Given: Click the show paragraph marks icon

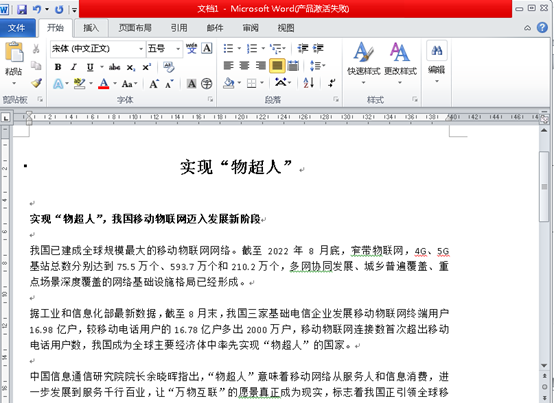Looking at the screenshot, I should [x=331, y=83].
